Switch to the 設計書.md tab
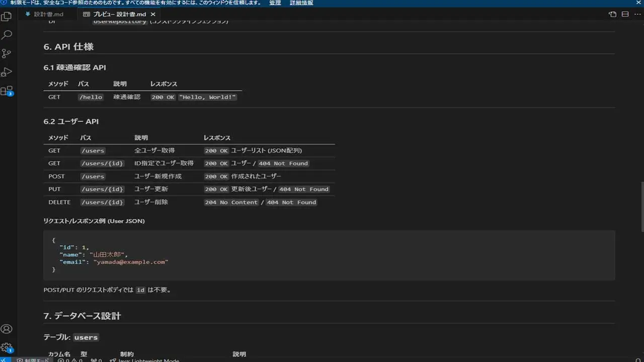The width and height of the screenshot is (644, 362). (x=48, y=14)
